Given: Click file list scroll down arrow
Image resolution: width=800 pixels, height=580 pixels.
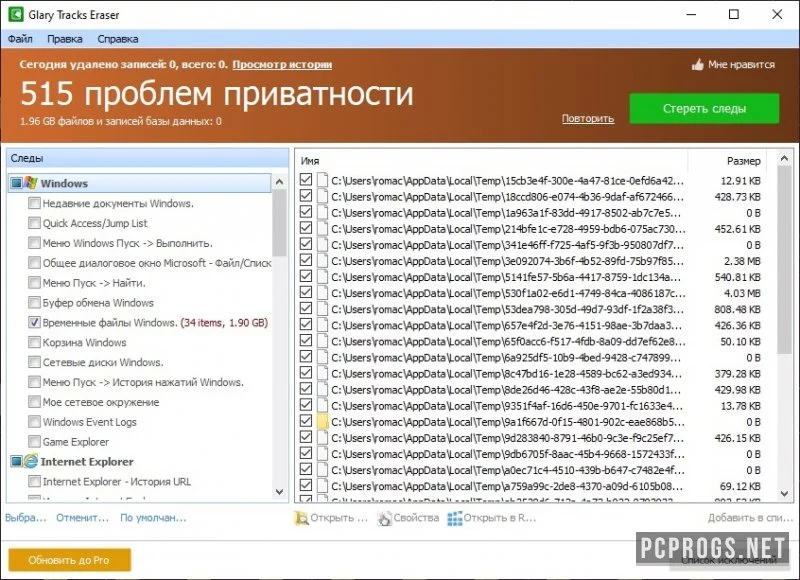Looking at the screenshot, I should pyautogui.click(x=784, y=493).
